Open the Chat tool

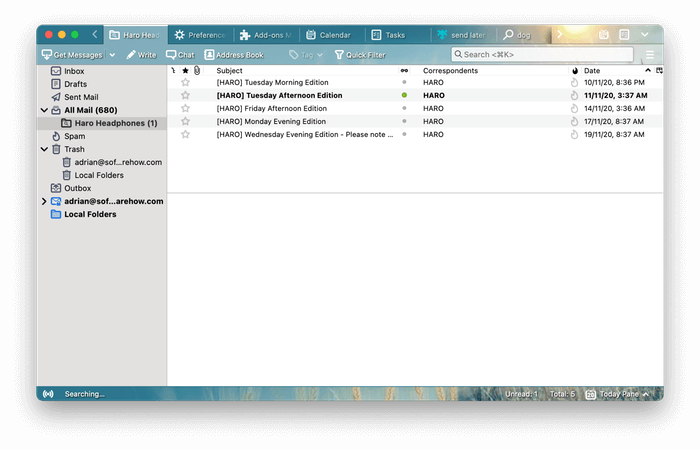click(180, 55)
